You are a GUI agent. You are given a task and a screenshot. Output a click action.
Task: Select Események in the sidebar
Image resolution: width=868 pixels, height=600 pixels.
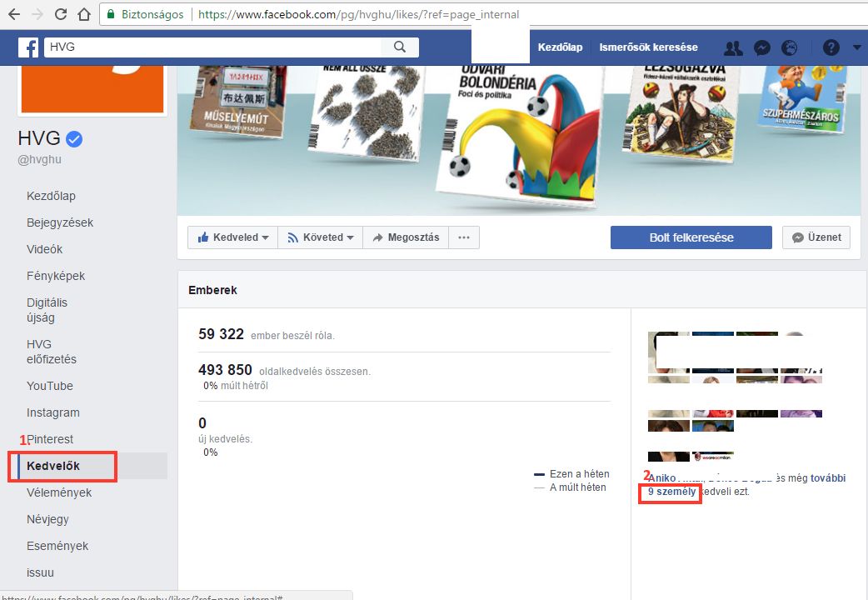point(57,546)
